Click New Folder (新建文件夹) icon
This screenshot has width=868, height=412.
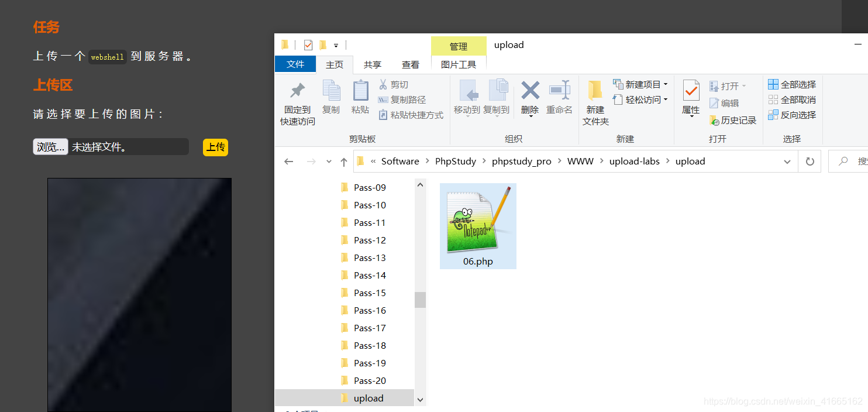tap(595, 90)
